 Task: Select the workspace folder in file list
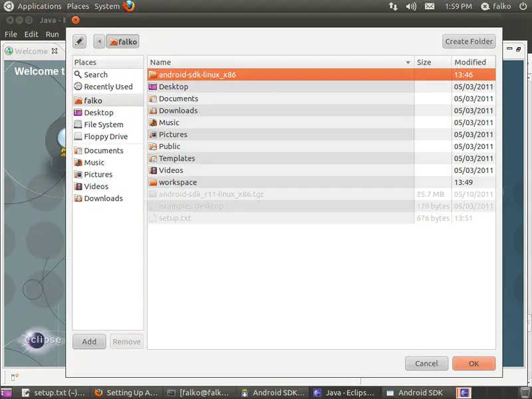click(x=321, y=182)
